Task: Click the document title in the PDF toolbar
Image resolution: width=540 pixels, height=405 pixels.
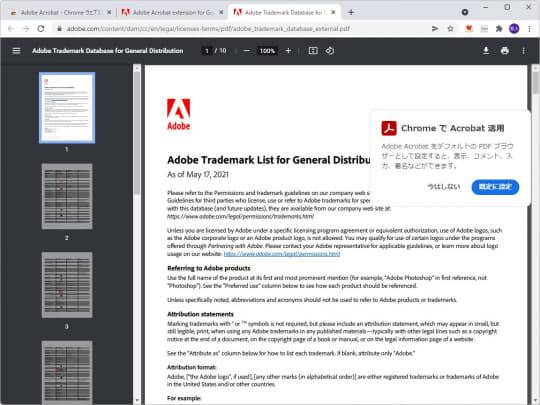Action: tap(108, 51)
